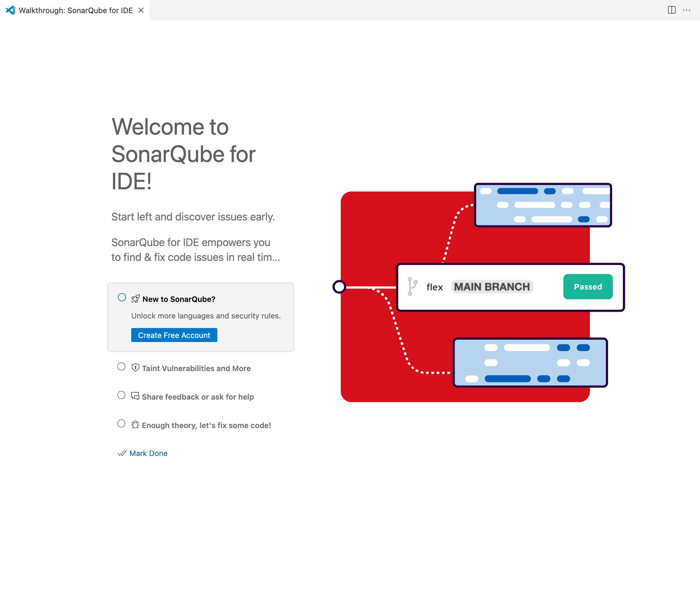Toggle the Enough theory step circle

point(121,423)
